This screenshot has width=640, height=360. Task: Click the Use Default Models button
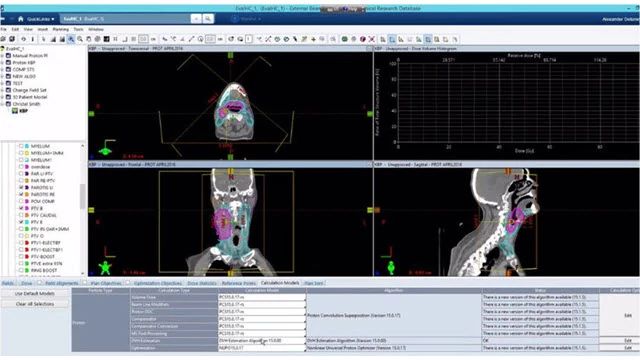[x=35, y=293]
